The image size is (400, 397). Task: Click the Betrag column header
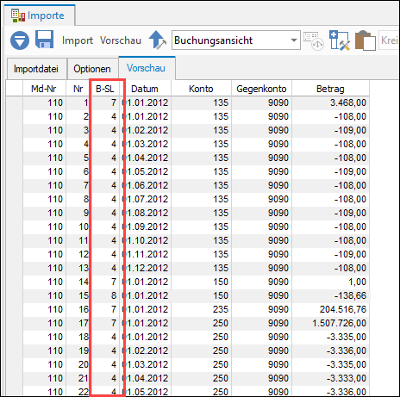330,89
